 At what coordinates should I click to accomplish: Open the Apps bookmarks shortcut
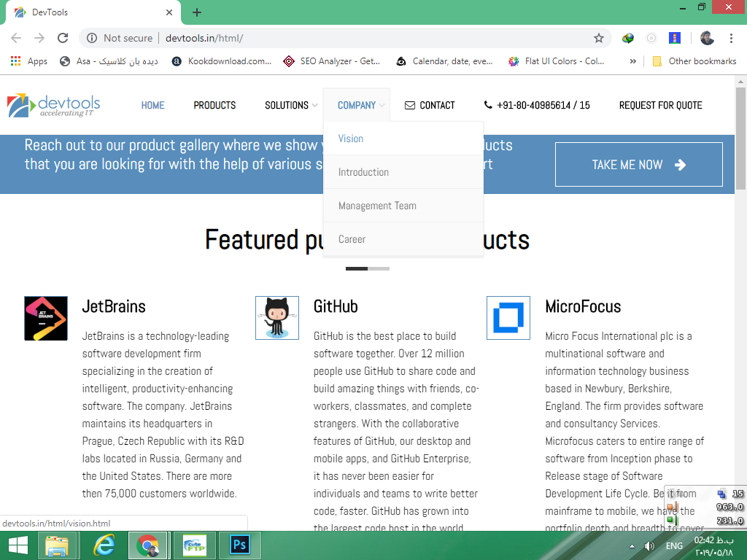(29, 61)
